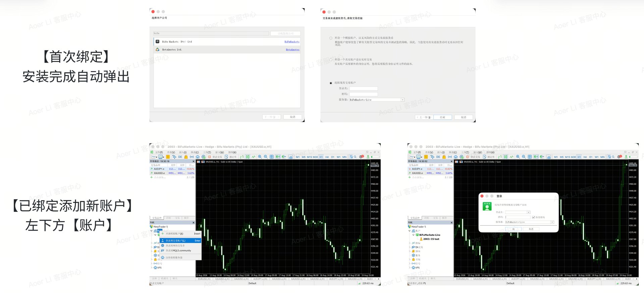Choose 登录到MQL5.community in the context menu
644x293 pixels.
(x=181, y=250)
